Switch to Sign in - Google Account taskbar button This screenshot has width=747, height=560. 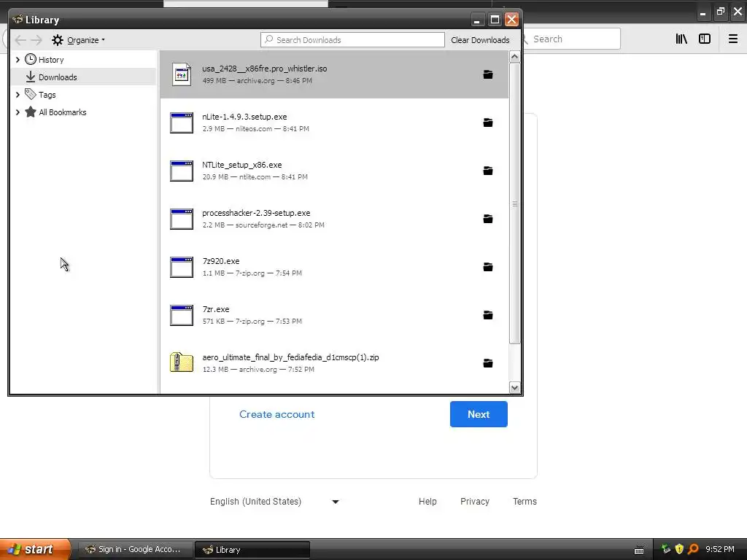[135, 550]
